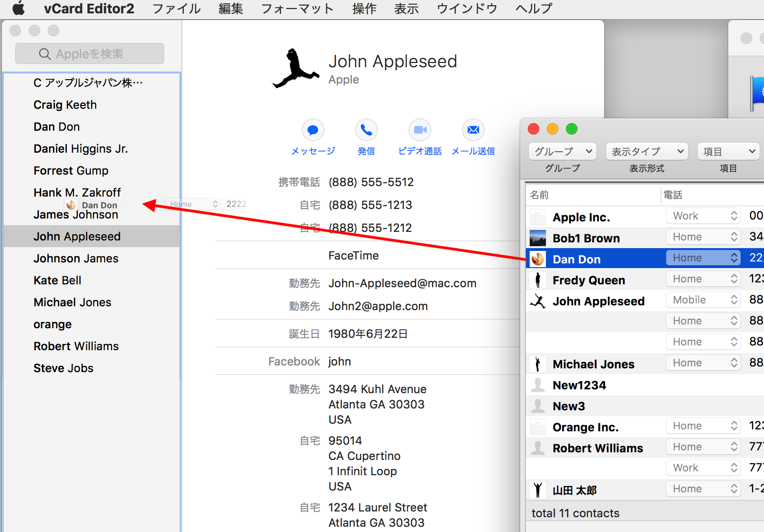Click John Appleseed's running figure icon in vCard list
The width and height of the screenshot is (764, 532).
tap(538, 301)
